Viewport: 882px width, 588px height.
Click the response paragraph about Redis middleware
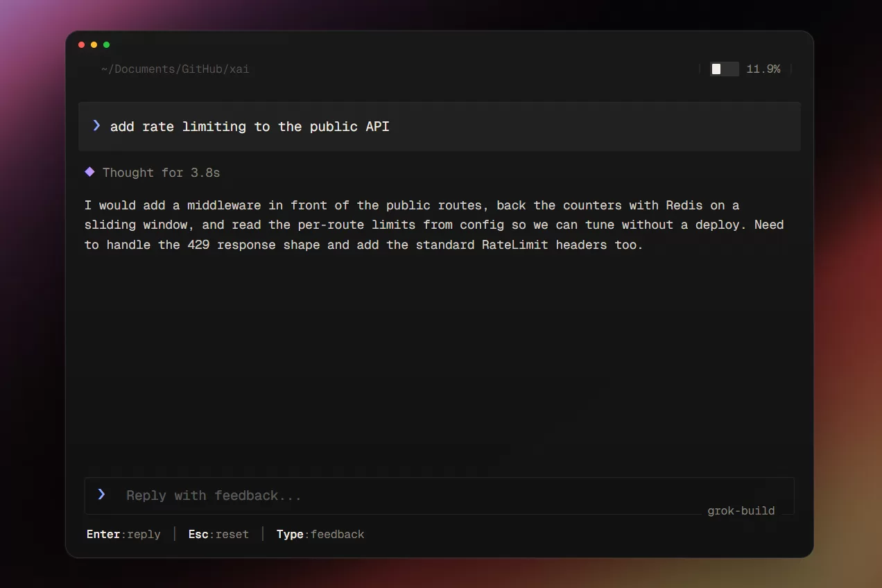[x=434, y=225]
